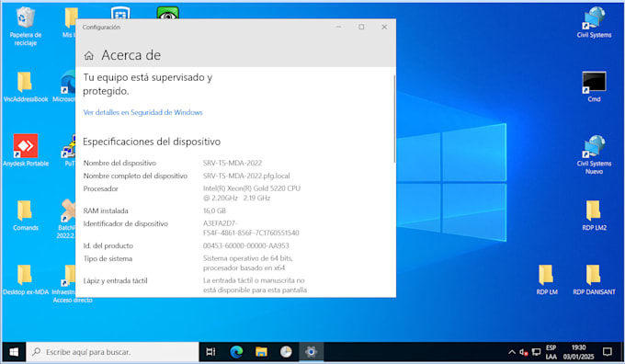
Task: Select device name SRV-TS-MDA-2022 value
Action: [x=233, y=163]
